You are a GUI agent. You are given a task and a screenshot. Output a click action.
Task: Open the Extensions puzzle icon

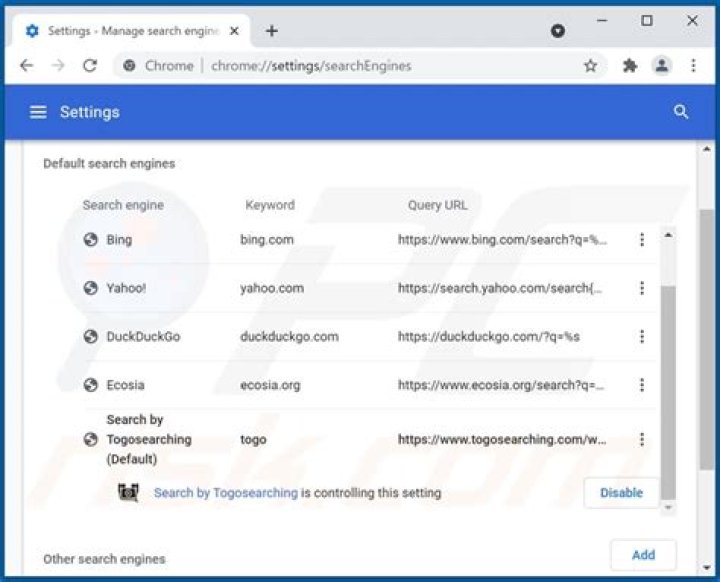click(629, 66)
